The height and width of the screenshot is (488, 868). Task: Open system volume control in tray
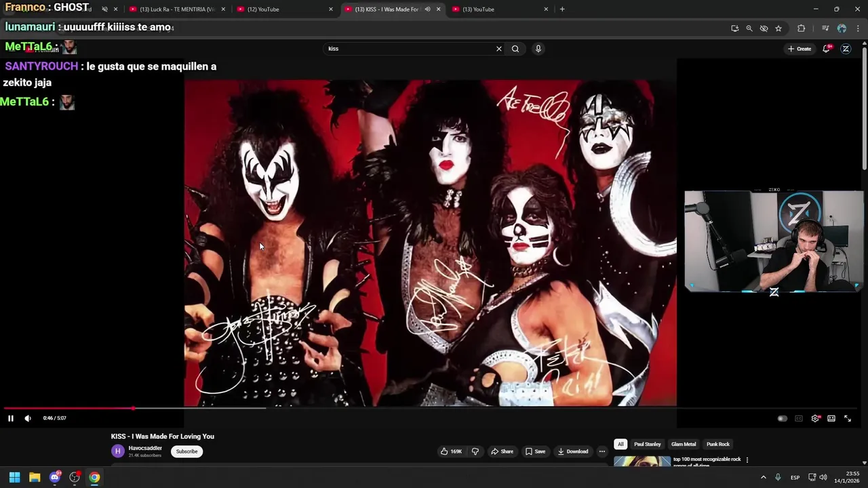[823, 477]
